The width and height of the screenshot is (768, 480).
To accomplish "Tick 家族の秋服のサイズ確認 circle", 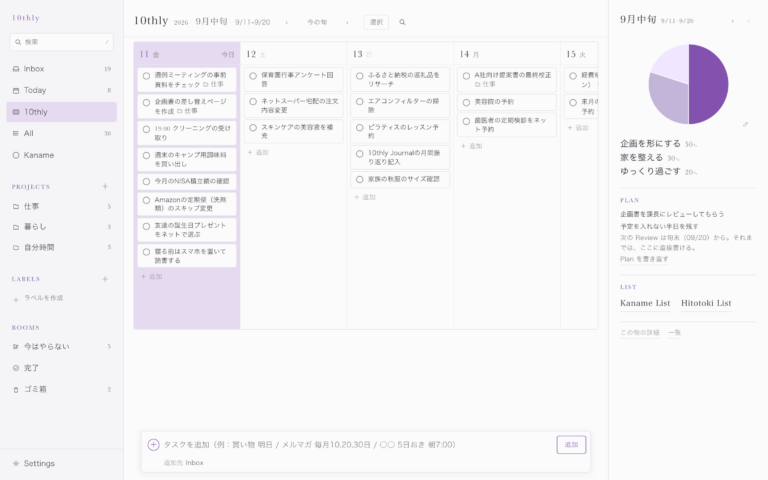I will coord(360,180).
